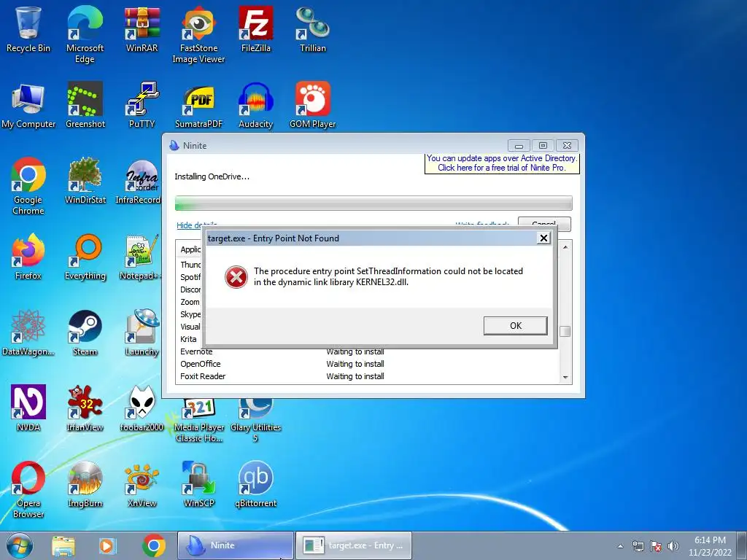Select the PuTTY desktop icon
Viewport: 747px width, 560px height.
pyautogui.click(x=142, y=105)
